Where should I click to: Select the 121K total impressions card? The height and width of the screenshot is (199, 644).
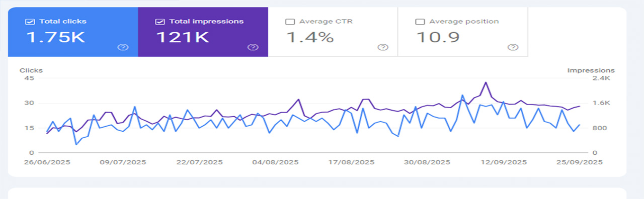203,32
